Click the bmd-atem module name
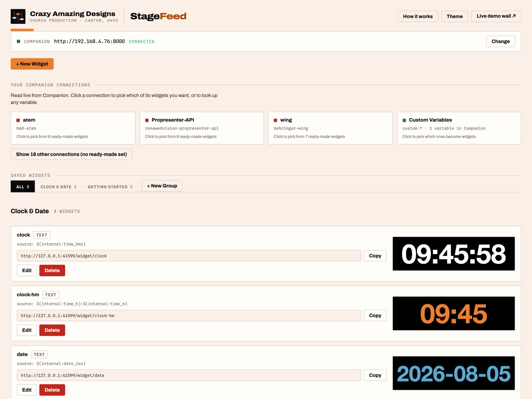 click(x=26, y=128)
